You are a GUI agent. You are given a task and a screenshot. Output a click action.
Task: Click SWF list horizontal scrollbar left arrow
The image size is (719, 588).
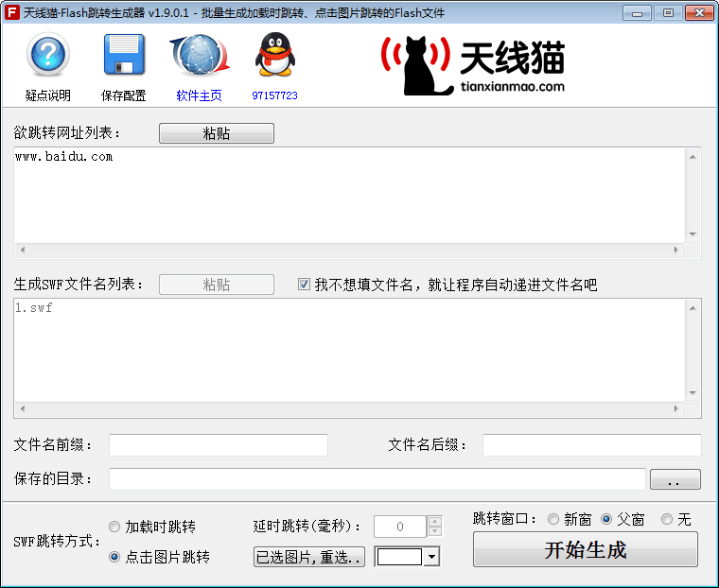pos(23,408)
